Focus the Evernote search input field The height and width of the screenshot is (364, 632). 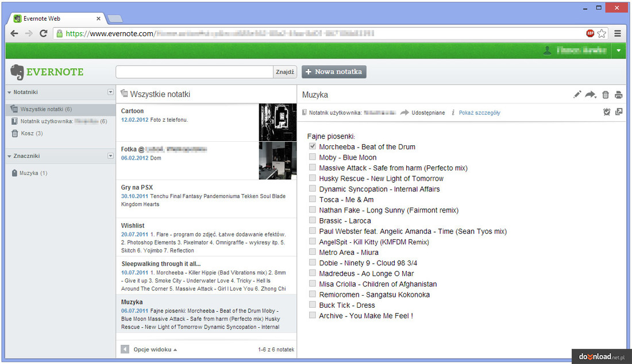pyautogui.click(x=194, y=72)
